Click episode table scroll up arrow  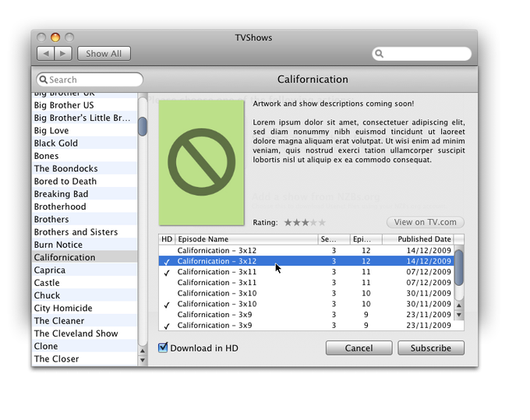tap(458, 305)
